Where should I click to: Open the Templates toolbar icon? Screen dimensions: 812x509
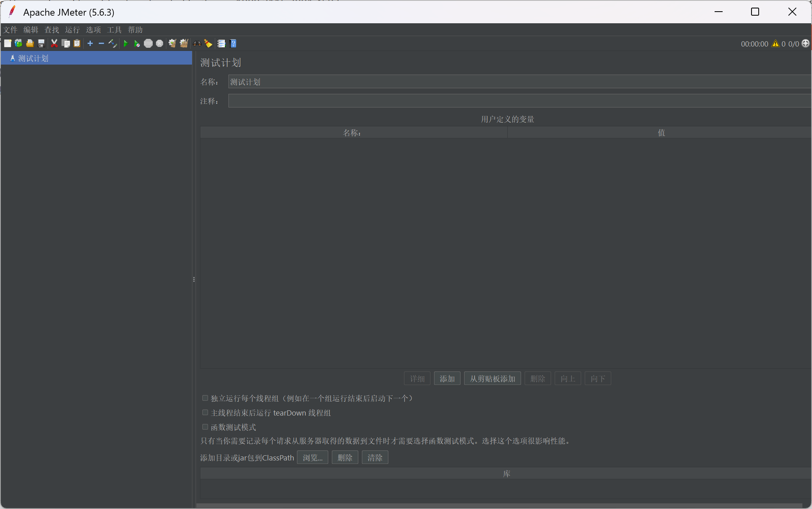point(18,43)
